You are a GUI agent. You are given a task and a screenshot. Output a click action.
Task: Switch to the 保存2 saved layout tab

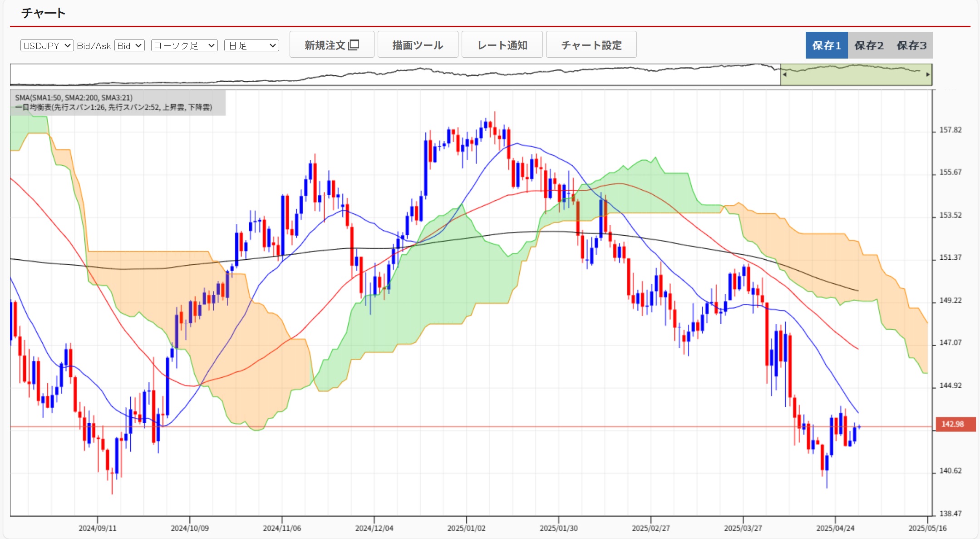point(868,45)
